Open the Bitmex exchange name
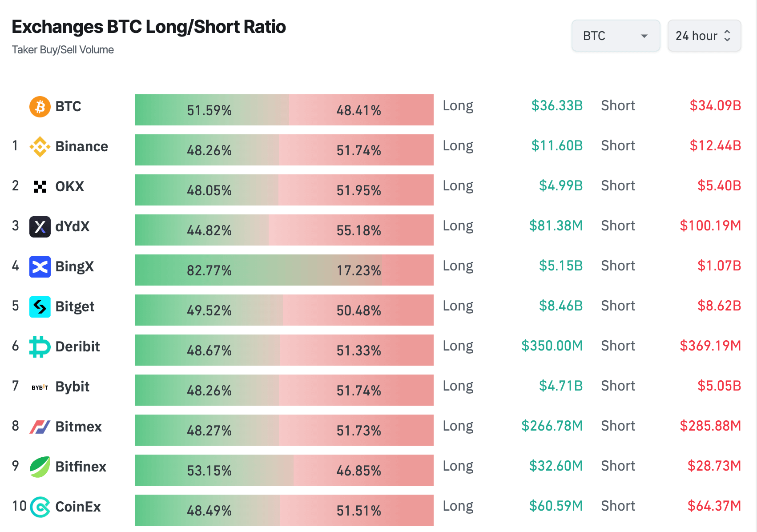This screenshot has height=532, width=757. (79, 427)
